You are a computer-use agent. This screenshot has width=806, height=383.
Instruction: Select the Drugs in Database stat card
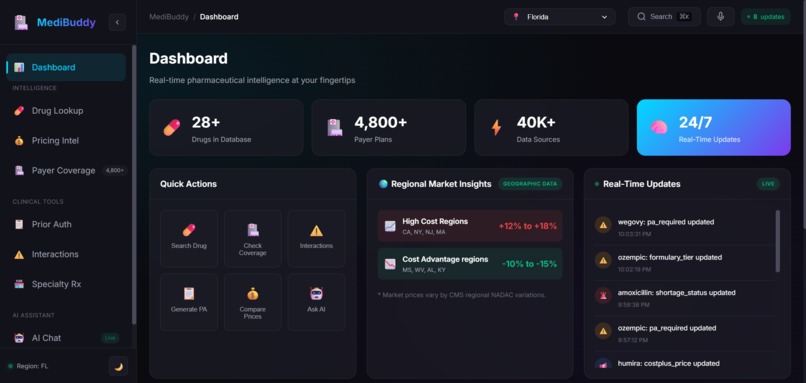226,127
